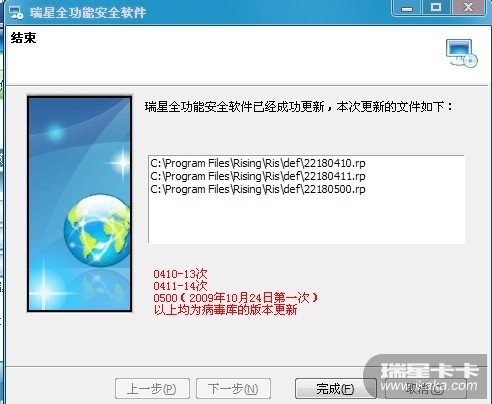
Task: Click empty area of updated files list
Action: 306,220
